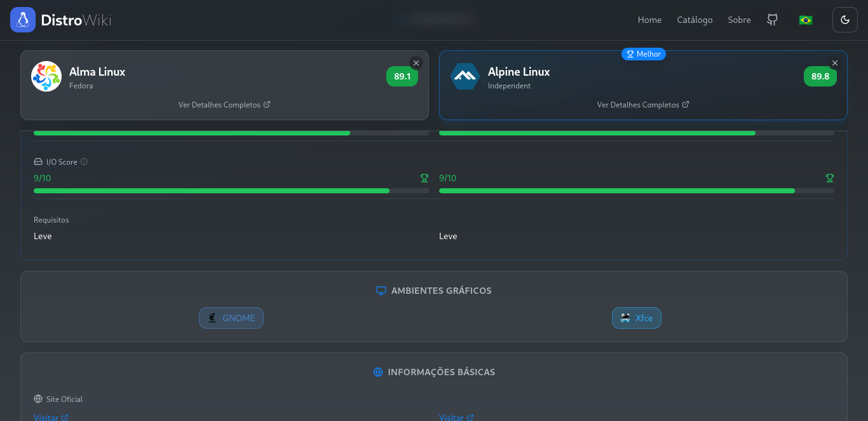Open the GitHub repository icon
Viewport: 868px width, 421px height.
click(x=772, y=20)
